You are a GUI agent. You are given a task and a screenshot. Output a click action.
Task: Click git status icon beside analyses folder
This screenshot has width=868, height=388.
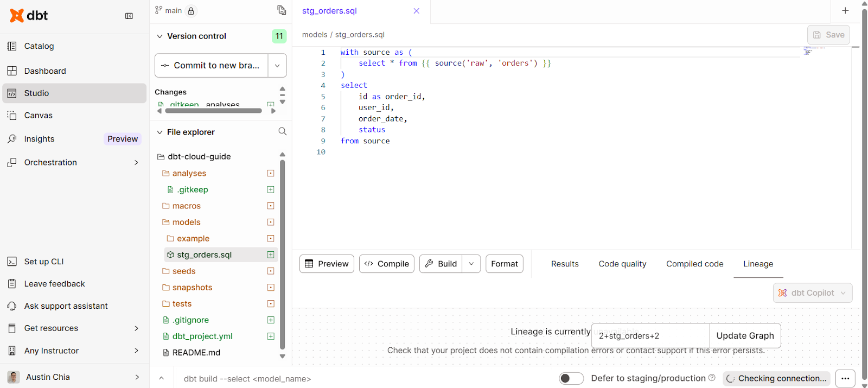(271, 174)
